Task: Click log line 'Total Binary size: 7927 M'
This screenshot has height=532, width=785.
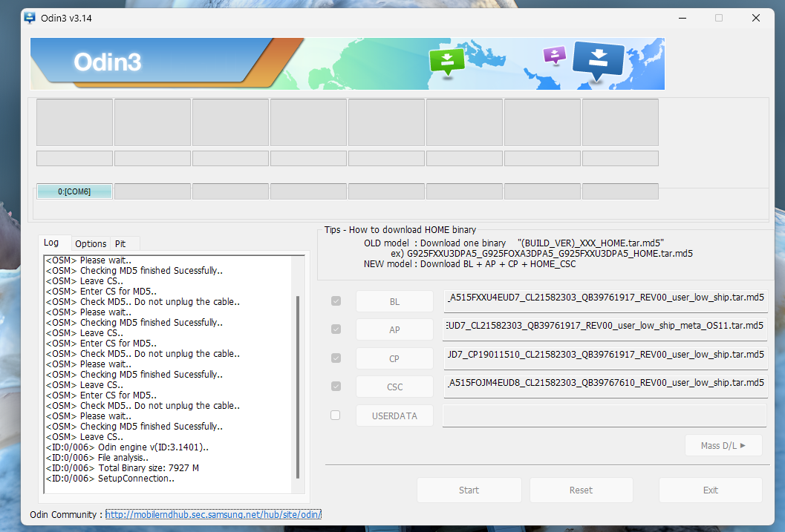Action: click(123, 468)
